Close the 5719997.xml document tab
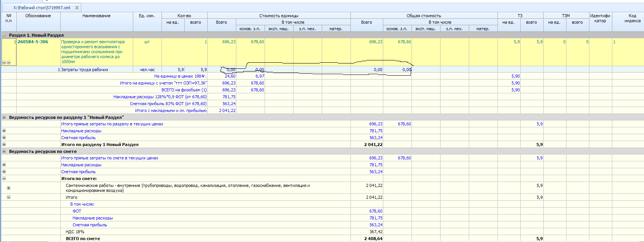The width and height of the screenshot is (644, 242). (77, 8)
